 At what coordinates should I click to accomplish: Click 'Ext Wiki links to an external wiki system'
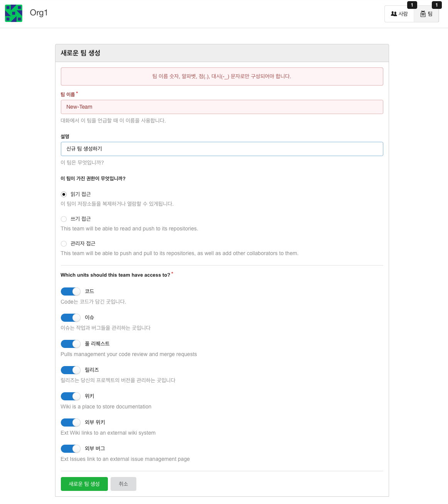pos(108,433)
